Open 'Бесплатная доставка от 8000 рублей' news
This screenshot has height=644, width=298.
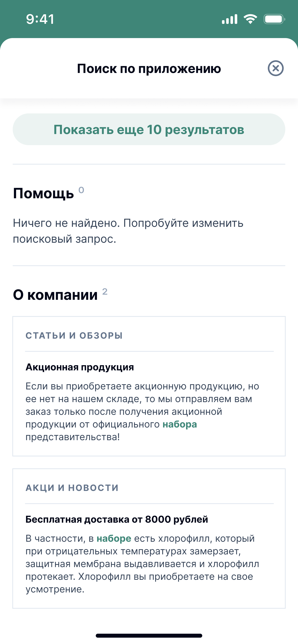pyautogui.click(x=117, y=519)
